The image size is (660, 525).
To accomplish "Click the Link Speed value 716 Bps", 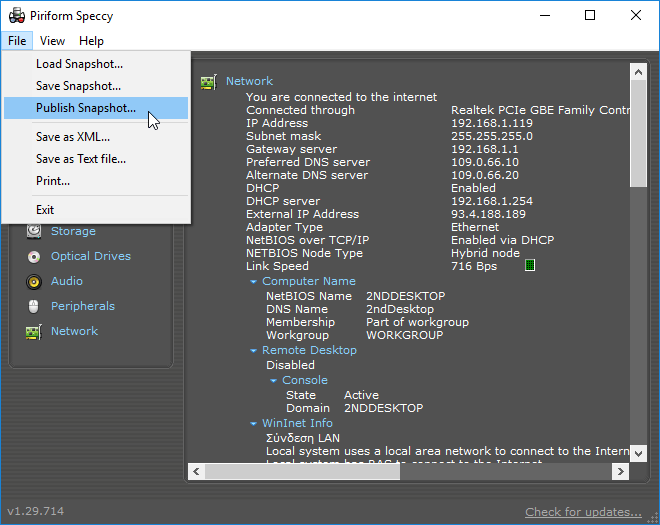I will pos(474,266).
